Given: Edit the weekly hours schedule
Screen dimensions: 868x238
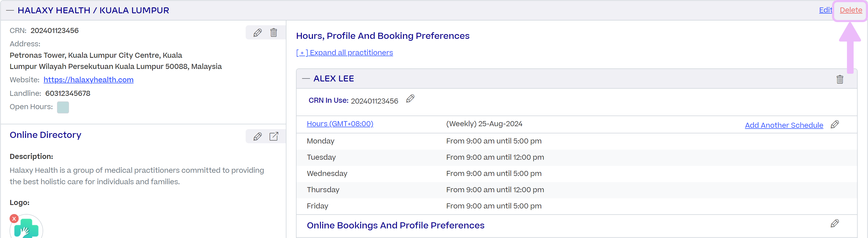Looking at the screenshot, I should [835, 125].
